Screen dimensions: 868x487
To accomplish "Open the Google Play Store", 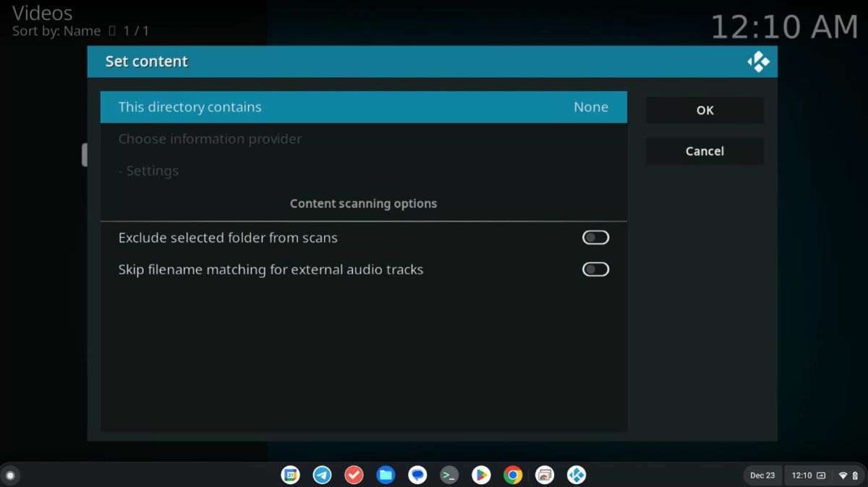I will point(481,475).
